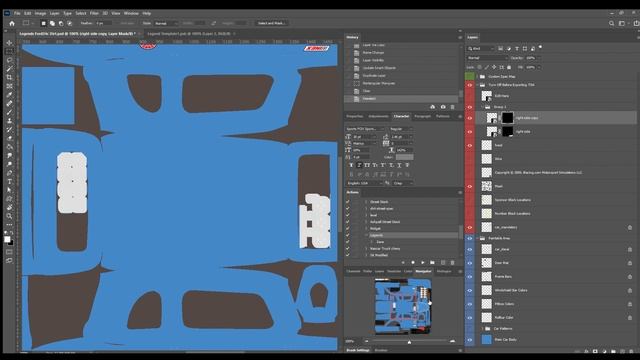Click the Home icon in options bar

pos(12,23)
